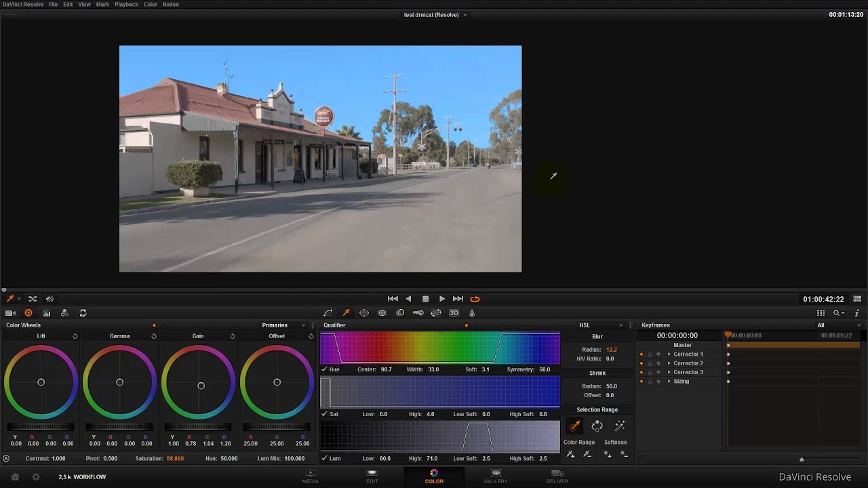The width and height of the screenshot is (868, 488).
Task: Open the 3D stereoscopic palette
Action: [454, 312]
